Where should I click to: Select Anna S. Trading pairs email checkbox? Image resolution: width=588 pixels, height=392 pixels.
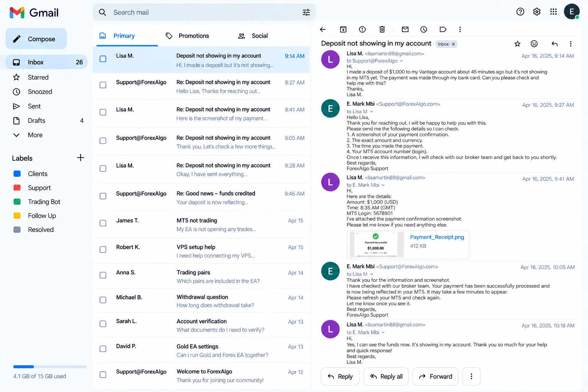103,275
